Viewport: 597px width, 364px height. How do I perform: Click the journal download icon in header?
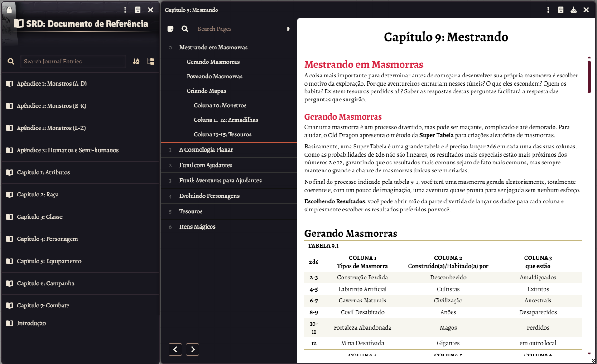click(x=573, y=10)
